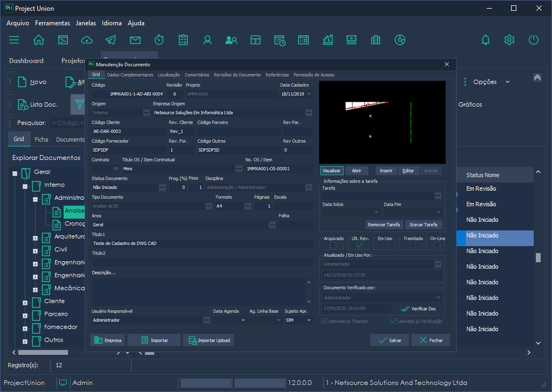The width and height of the screenshot is (552, 392).
Task: Click the Título1 text field
Action: pos(202,243)
